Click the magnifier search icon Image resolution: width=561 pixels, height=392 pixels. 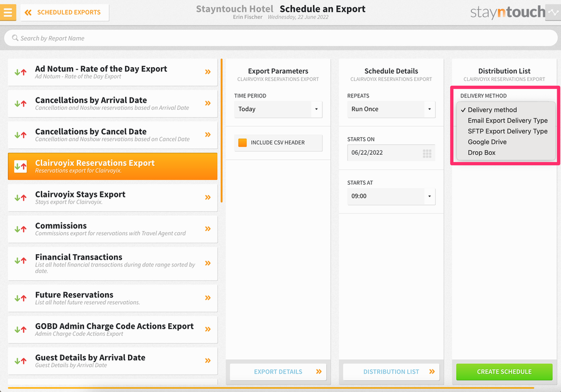point(15,38)
